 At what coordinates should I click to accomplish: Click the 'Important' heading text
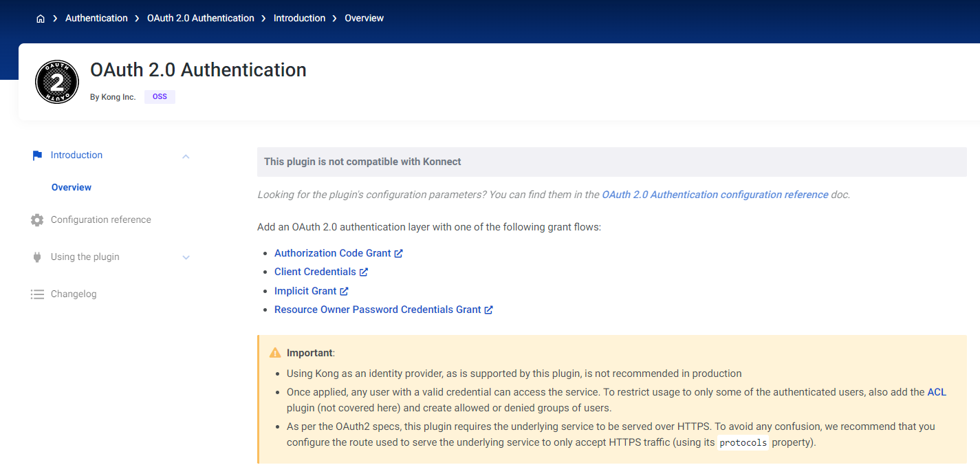coord(309,353)
